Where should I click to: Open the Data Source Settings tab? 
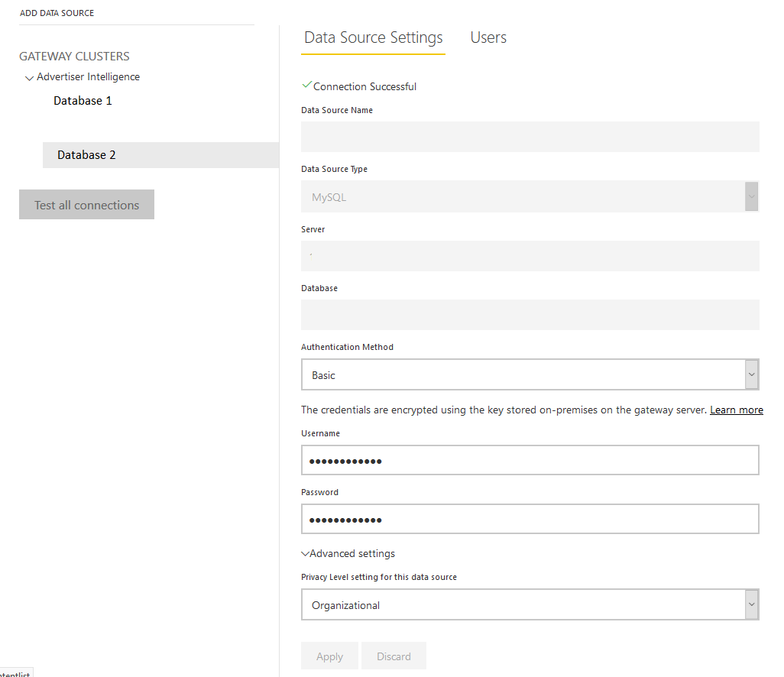point(373,38)
